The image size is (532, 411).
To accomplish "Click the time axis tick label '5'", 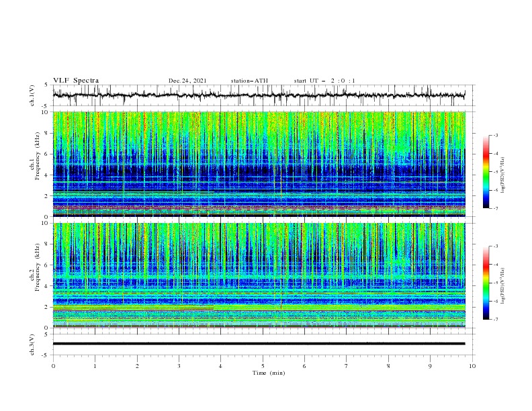I will point(263,366).
